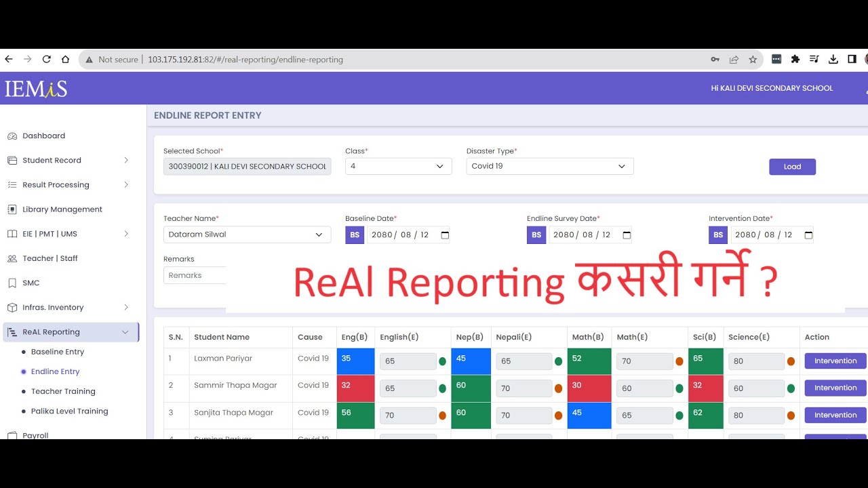The image size is (868, 488).
Task: Open the saved passwords key icon
Action: [x=715, y=60]
